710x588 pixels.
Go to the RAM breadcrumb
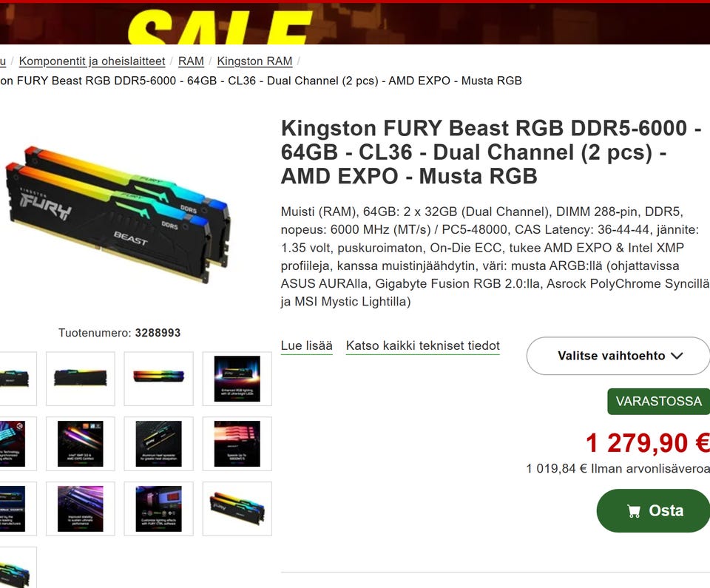[x=191, y=61]
